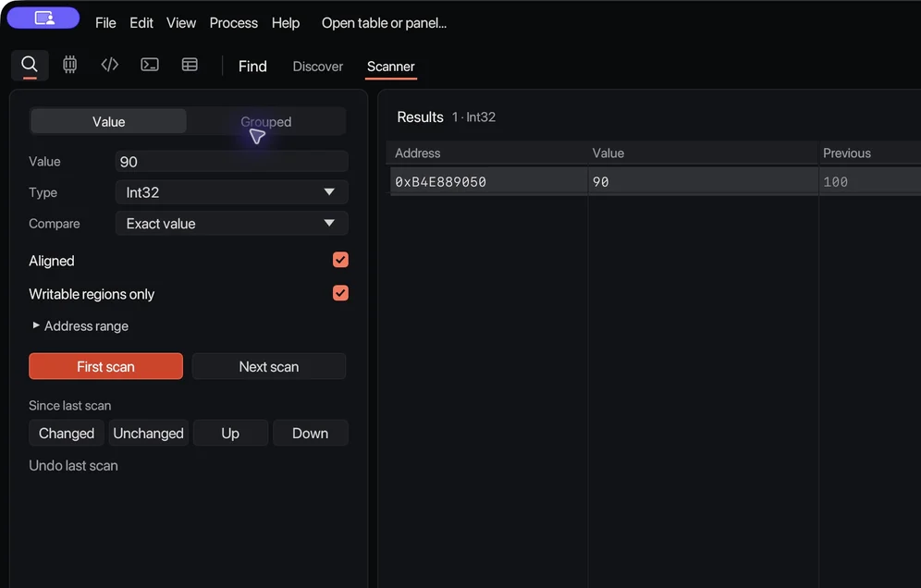Viewport: 921px width, 588px height.
Task: Select the magnifier search panel icon
Action: 30,65
